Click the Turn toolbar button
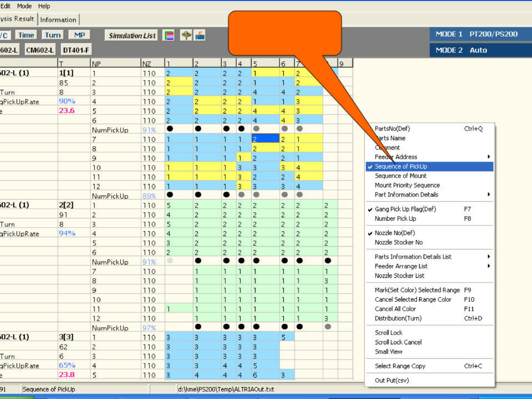The width and height of the screenshot is (532, 399). click(x=52, y=35)
